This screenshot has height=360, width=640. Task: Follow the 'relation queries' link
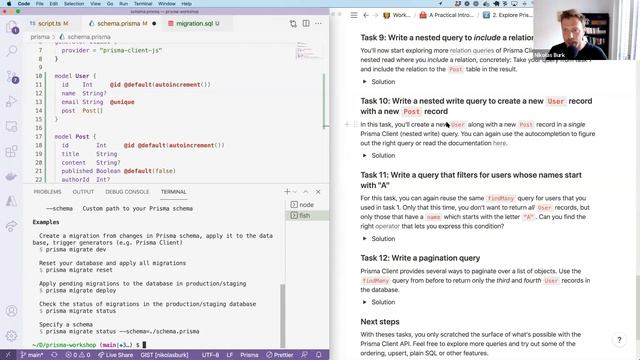coord(471,51)
